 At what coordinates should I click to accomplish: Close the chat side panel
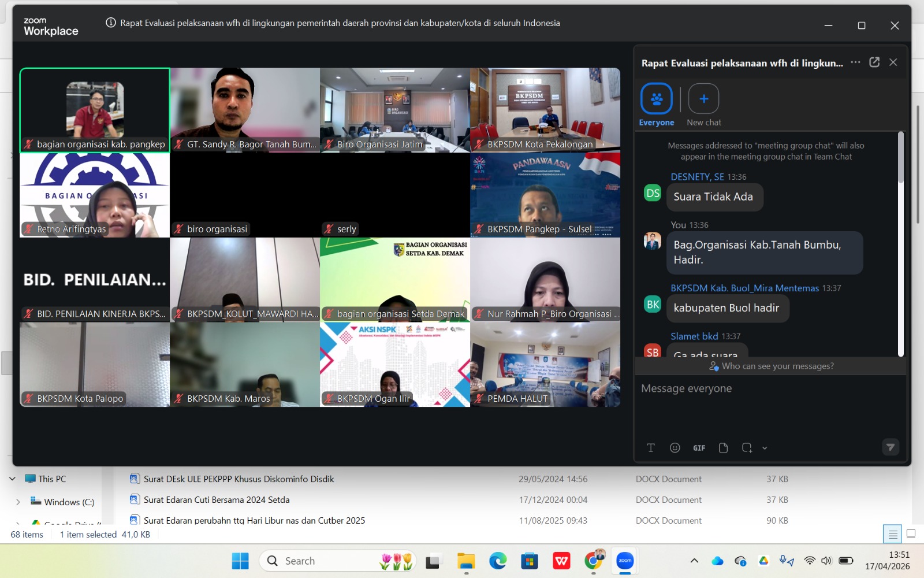click(893, 62)
